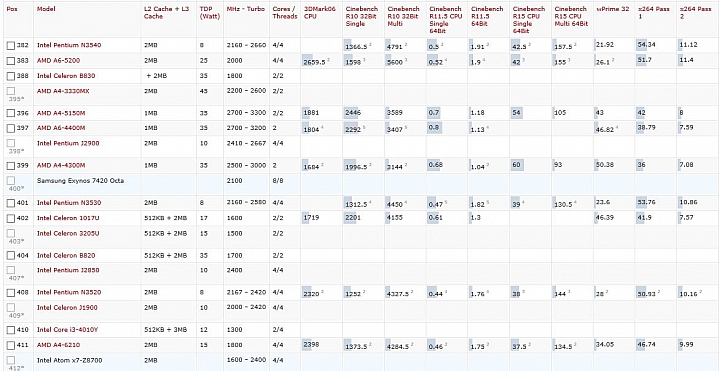The image size is (720, 371).
Task: Click Cinebench R10 Single value 2446
Action: (x=353, y=112)
